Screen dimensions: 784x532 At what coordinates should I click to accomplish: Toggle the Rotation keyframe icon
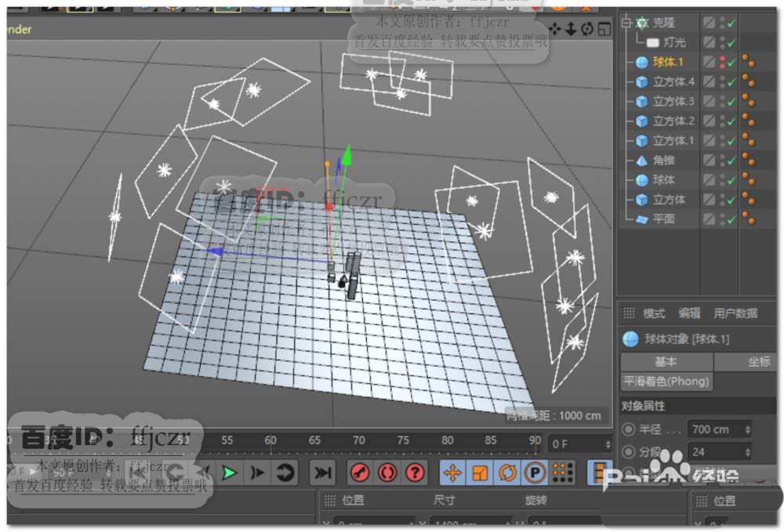(506, 472)
